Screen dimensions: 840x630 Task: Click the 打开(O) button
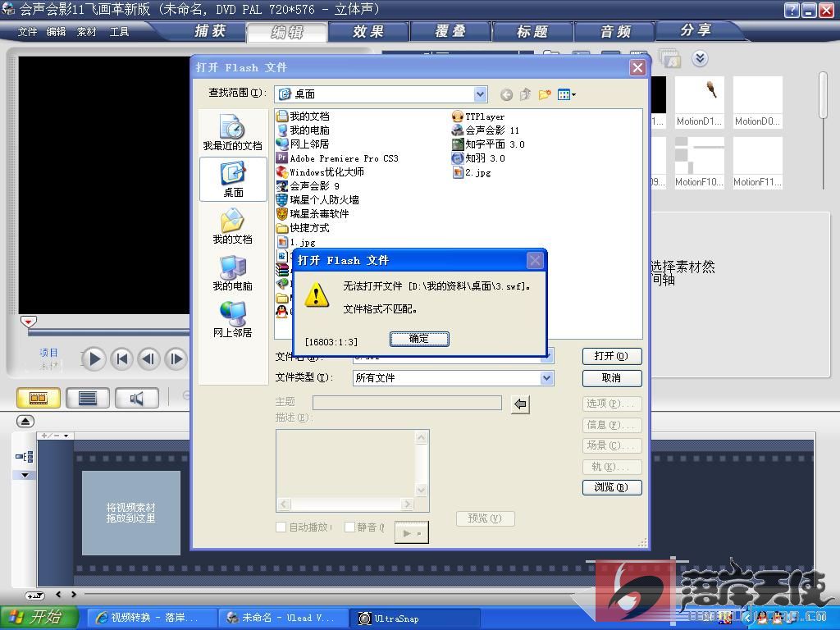tap(612, 356)
